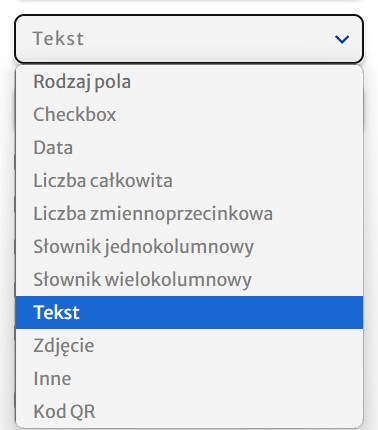Choose the QR code entry at list bottom
378x430 pixels.
click(x=189, y=411)
